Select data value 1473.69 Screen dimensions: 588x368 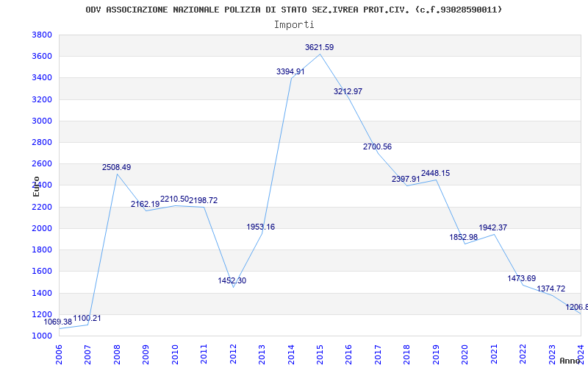pos(522,279)
